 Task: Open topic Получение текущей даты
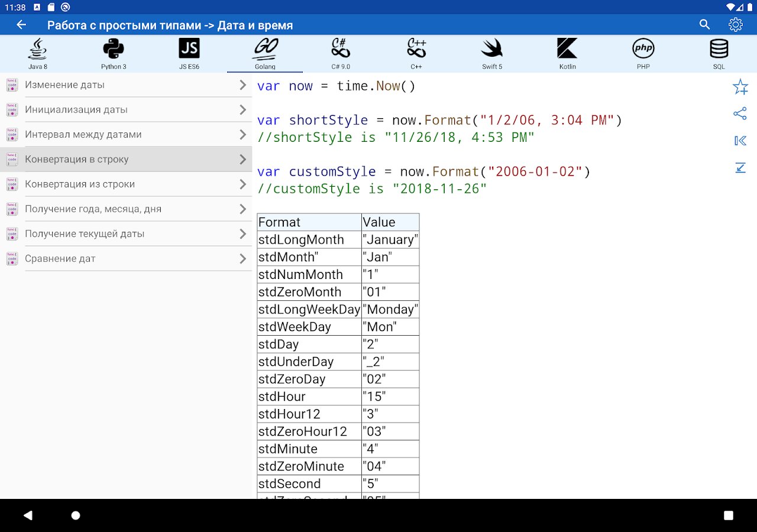[126, 234]
